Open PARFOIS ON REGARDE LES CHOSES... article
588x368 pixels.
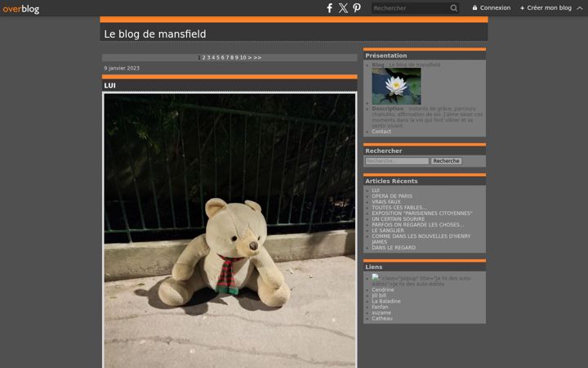(418, 225)
